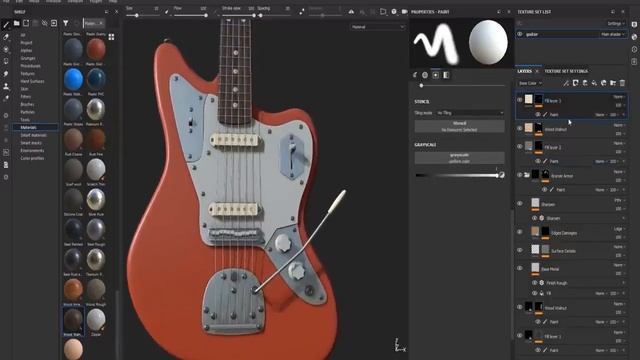Add a folder in Layers toolbar

tap(613, 83)
